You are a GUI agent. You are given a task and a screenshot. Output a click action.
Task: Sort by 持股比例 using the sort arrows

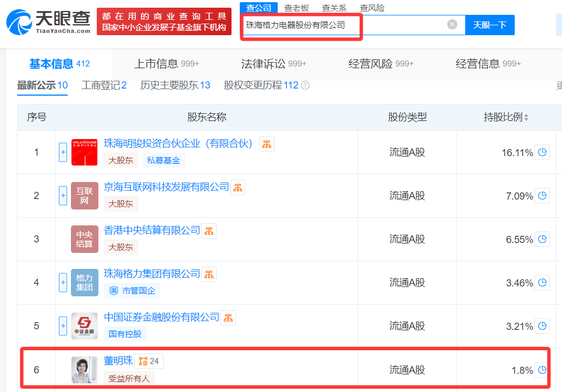[x=526, y=117]
